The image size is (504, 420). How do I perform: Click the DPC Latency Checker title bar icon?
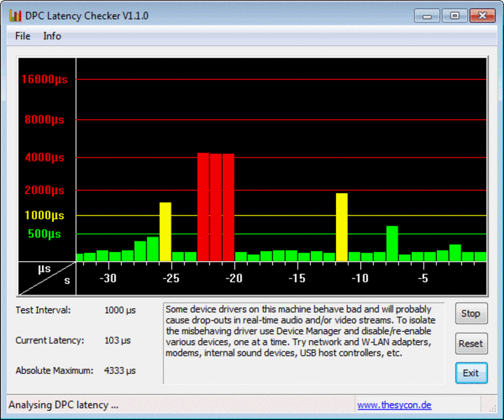[x=15, y=15]
